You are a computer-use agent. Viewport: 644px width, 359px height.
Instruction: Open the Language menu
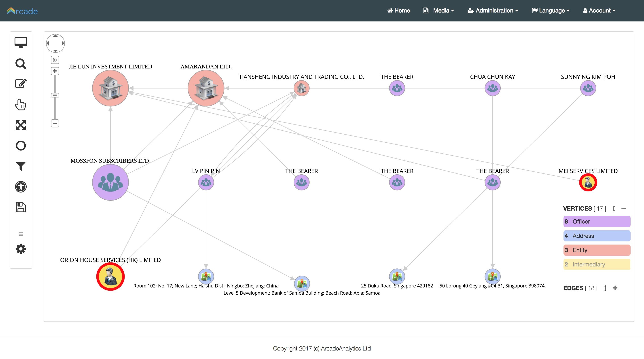point(551,11)
